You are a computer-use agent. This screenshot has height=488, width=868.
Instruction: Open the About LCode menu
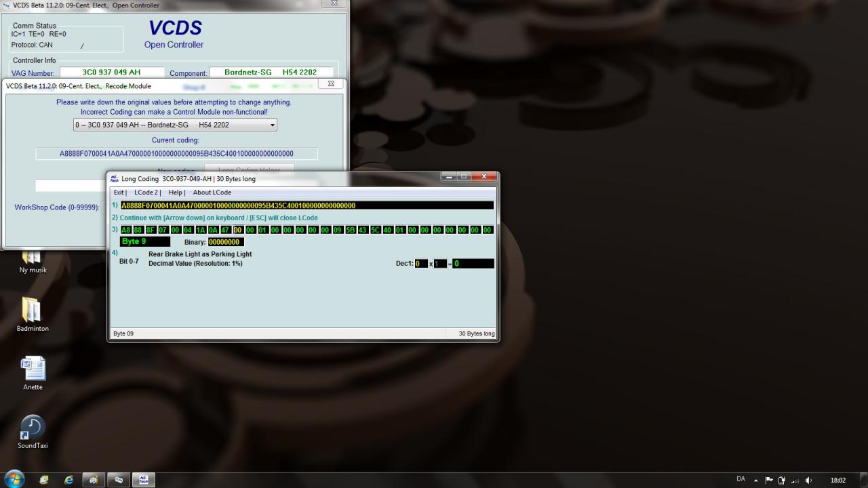pyautogui.click(x=212, y=192)
